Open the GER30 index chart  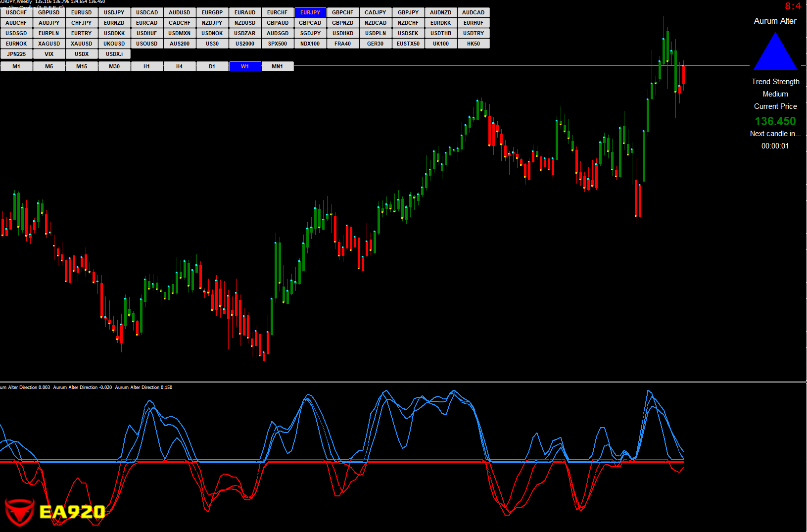click(376, 44)
